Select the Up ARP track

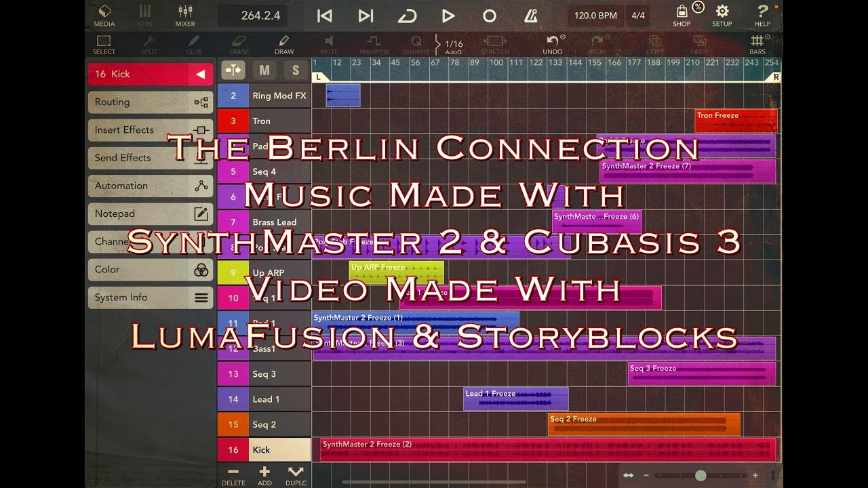[x=264, y=272]
